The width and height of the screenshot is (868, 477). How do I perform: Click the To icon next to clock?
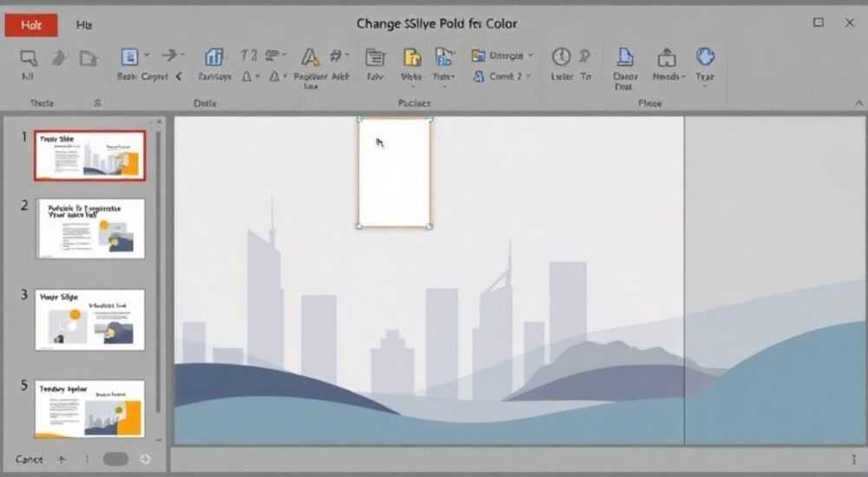[586, 56]
